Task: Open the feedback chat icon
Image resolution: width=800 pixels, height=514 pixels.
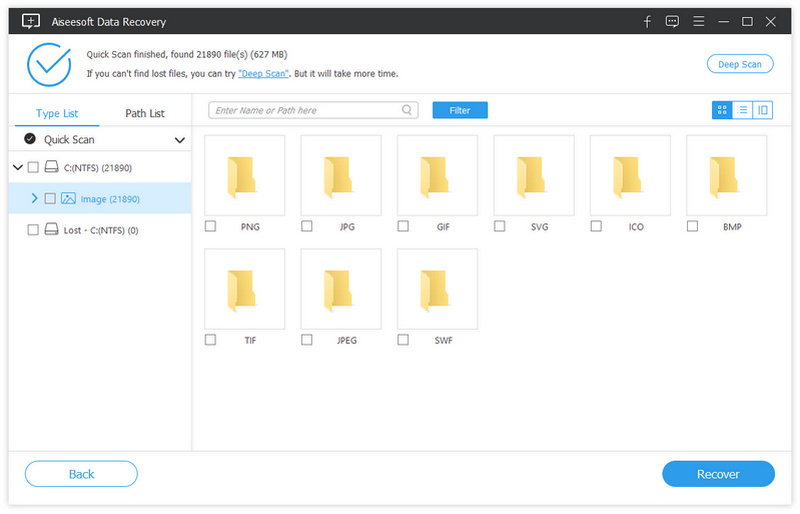Action: 672,20
